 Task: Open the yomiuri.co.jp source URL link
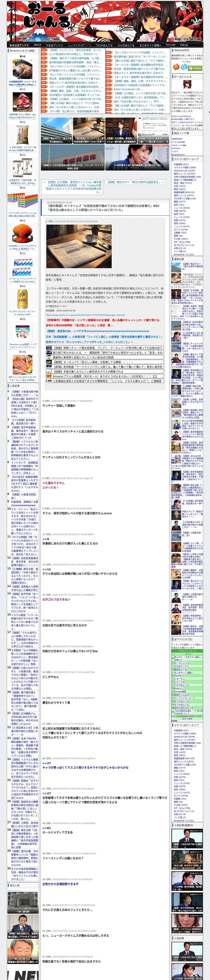point(85,315)
